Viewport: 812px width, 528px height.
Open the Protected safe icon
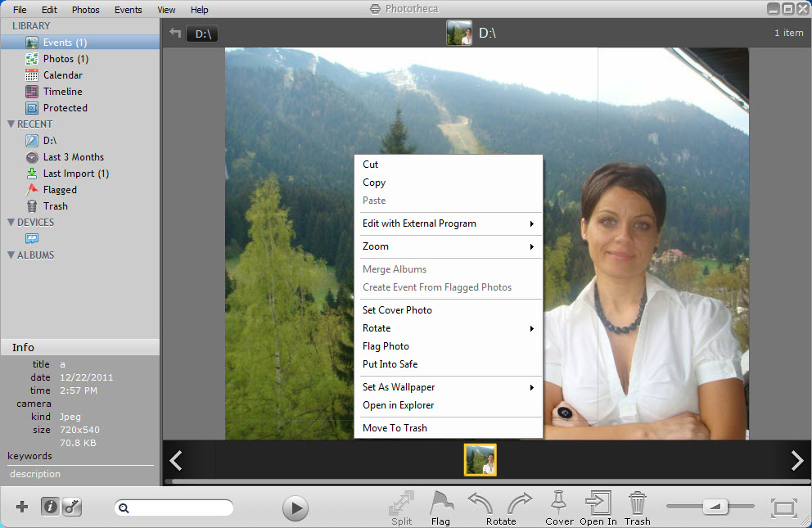click(x=32, y=108)
